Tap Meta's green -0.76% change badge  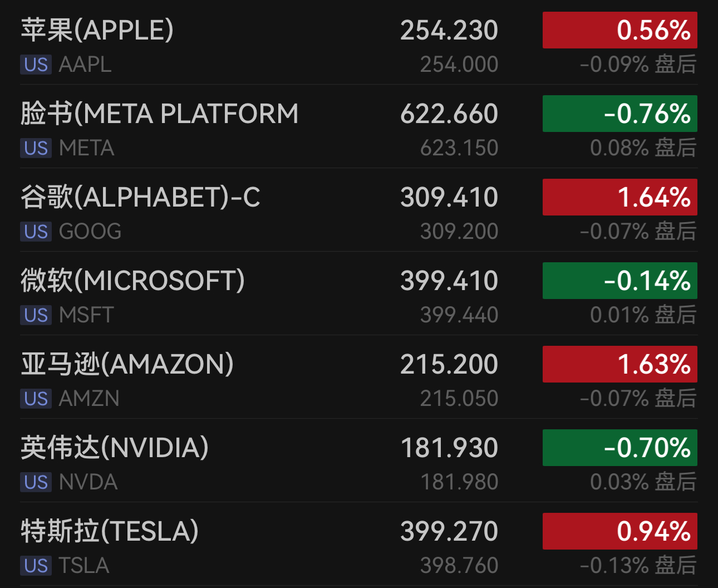(x=619, y=114)
